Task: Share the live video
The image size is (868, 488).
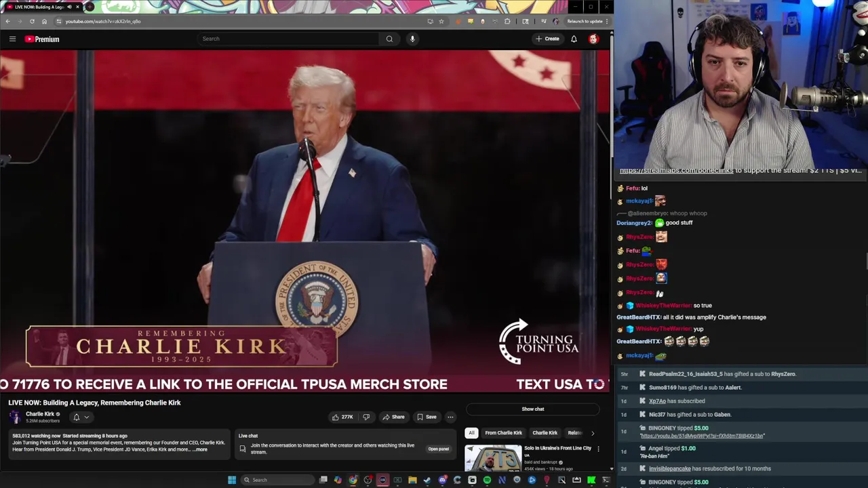Action: coord(393,417)
